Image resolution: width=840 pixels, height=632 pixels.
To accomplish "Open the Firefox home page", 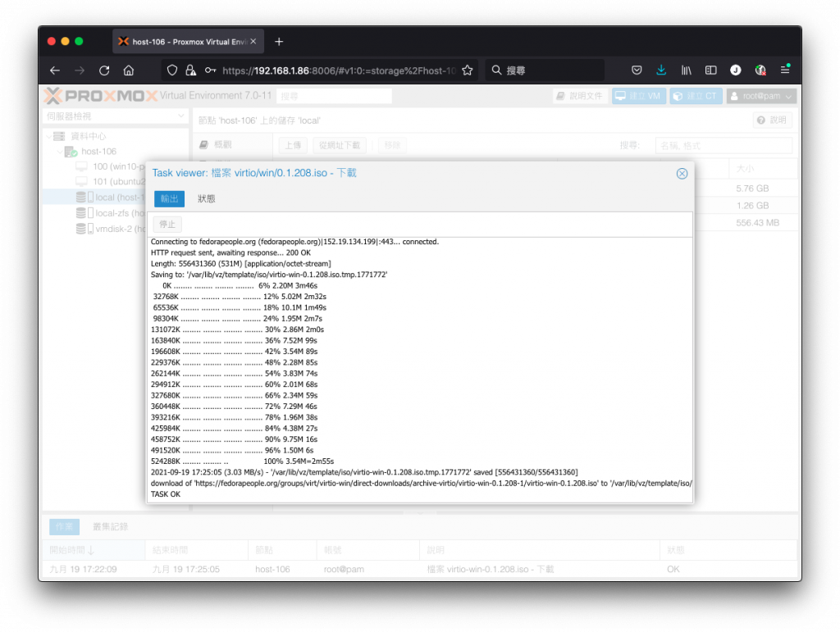I will 129,70.
